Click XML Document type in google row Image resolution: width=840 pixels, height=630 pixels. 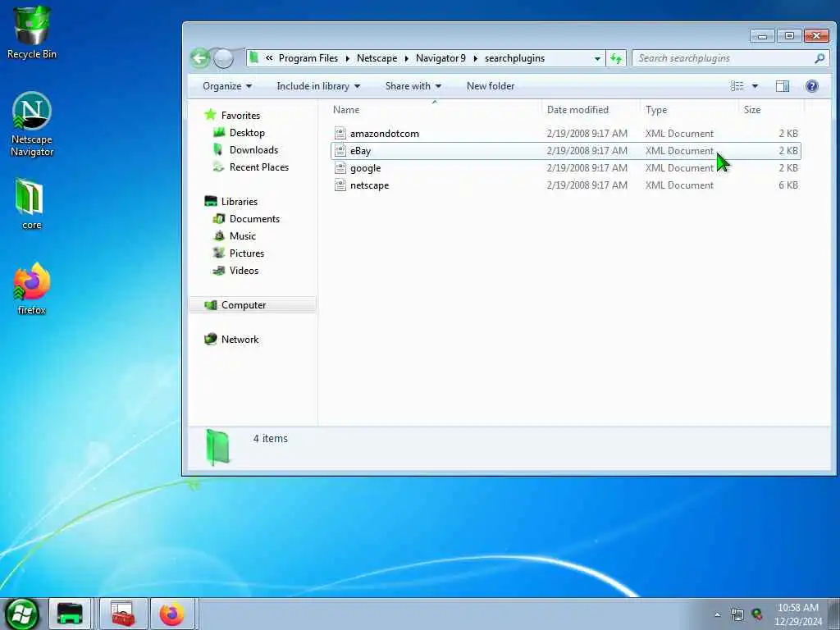point(679,167)
